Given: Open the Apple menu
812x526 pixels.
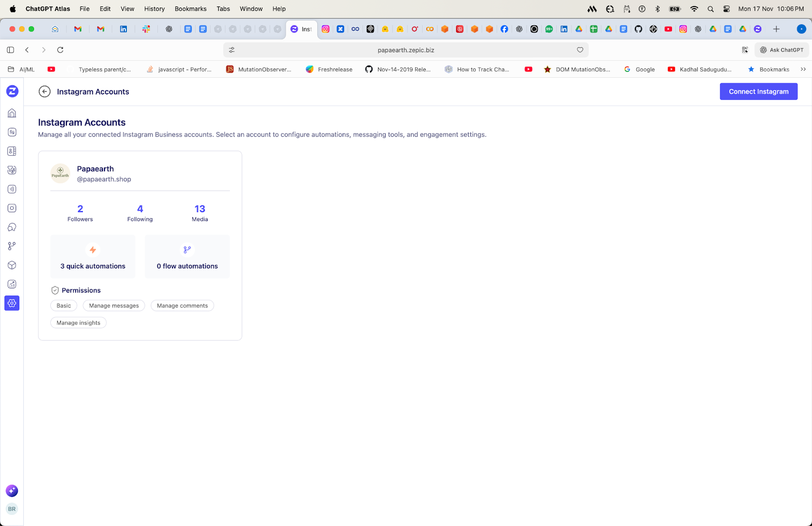Looking at the screenshot, I should [x=13, y=9].
